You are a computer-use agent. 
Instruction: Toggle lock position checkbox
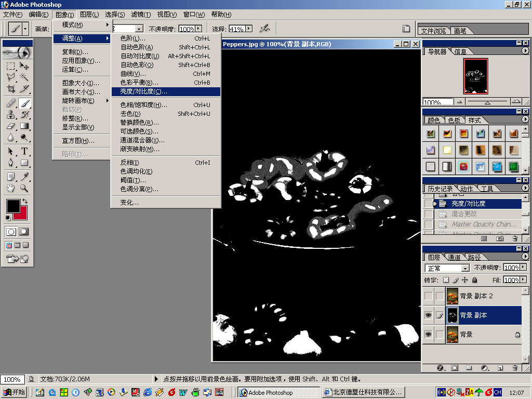465,280
